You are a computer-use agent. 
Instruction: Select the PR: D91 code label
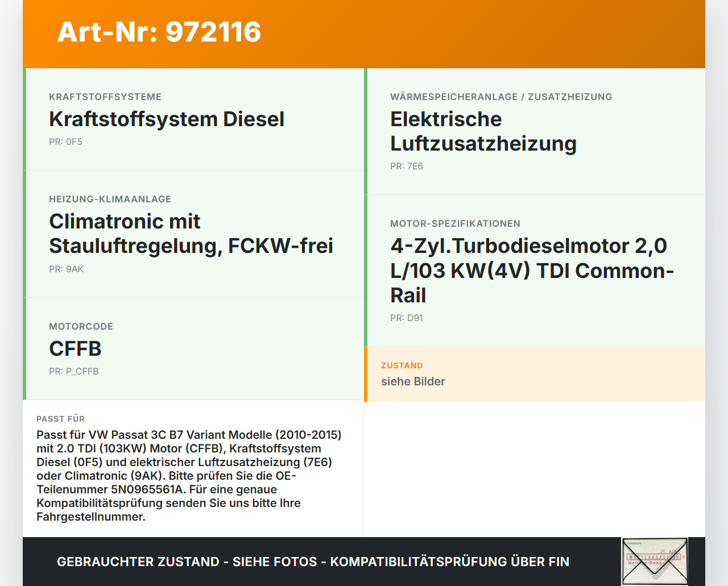click(406, 318)
